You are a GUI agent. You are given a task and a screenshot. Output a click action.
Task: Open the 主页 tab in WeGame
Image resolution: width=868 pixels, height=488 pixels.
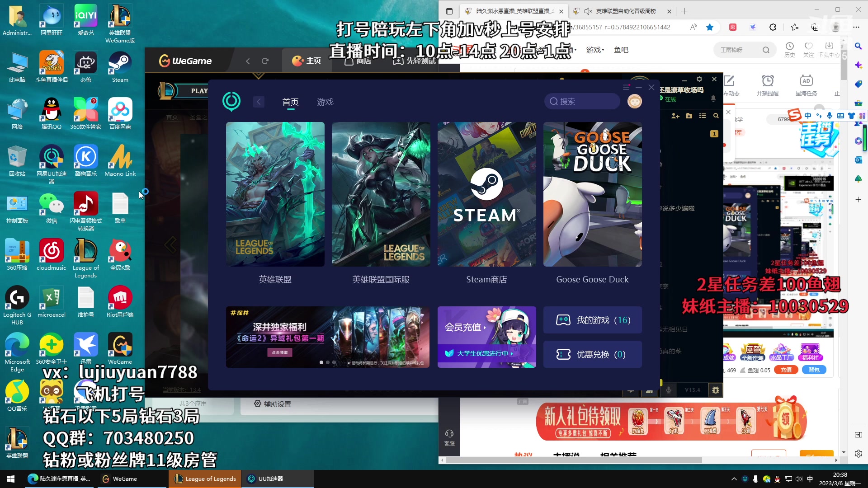pyautogui.click(x=307, y=61)
